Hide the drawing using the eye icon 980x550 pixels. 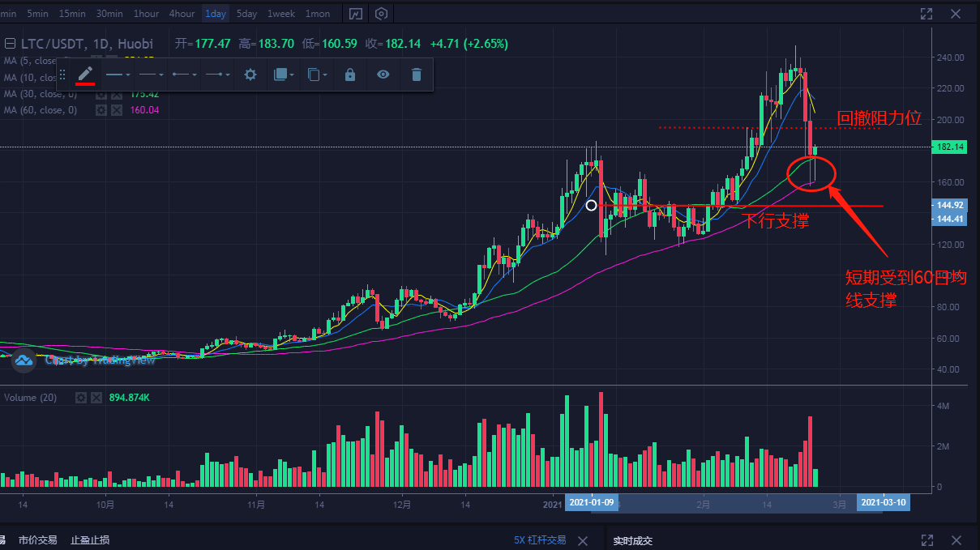(383, 75)
